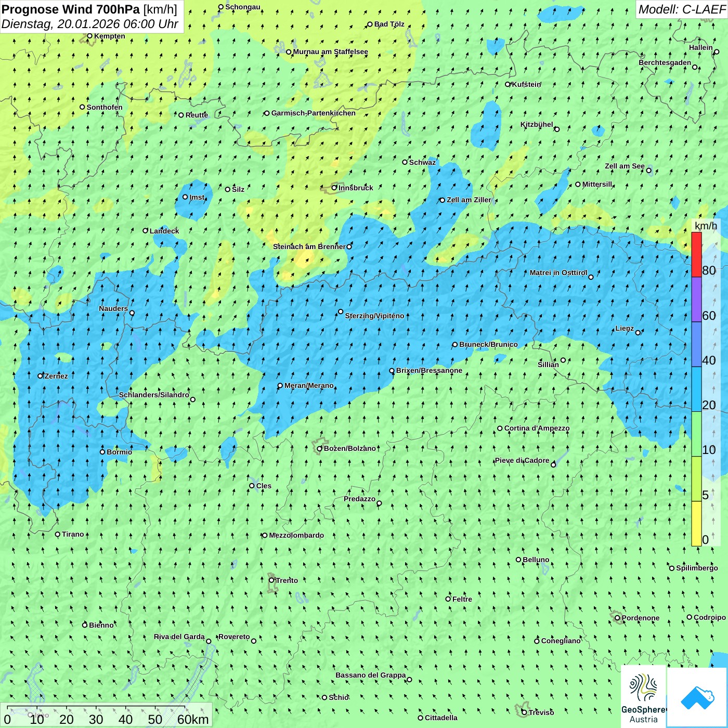Click the Meran/Merano label

click(x=309, y=385)
